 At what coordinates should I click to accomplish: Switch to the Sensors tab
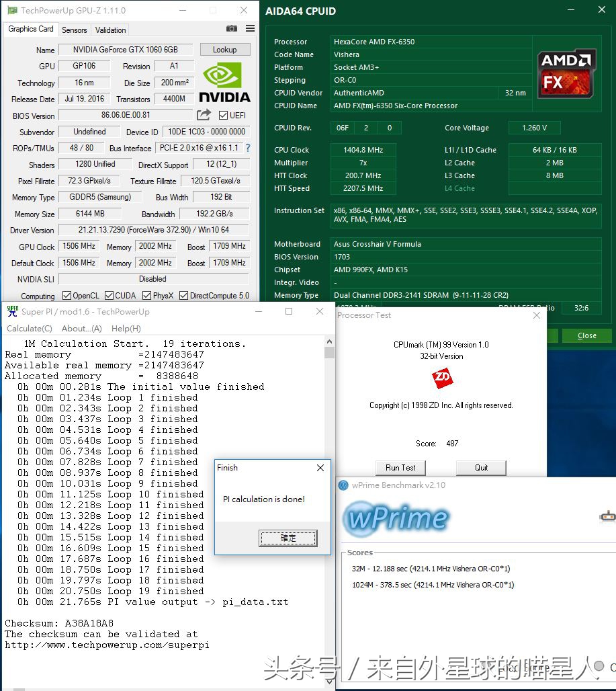[x=74, y=30]
